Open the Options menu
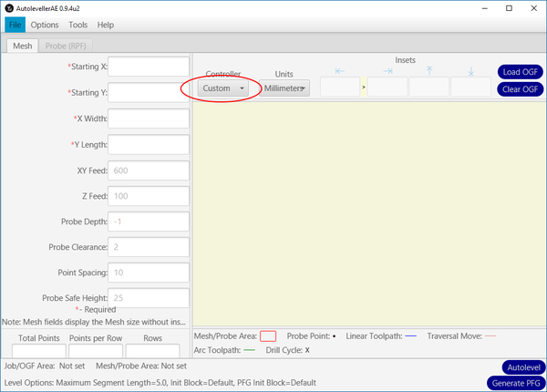 point(45,25)
